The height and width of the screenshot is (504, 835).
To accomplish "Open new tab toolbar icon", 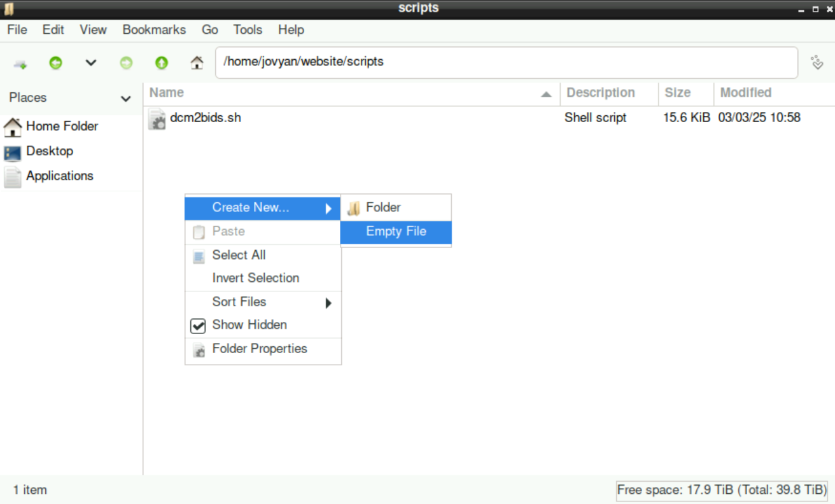I will click(20, 63).
